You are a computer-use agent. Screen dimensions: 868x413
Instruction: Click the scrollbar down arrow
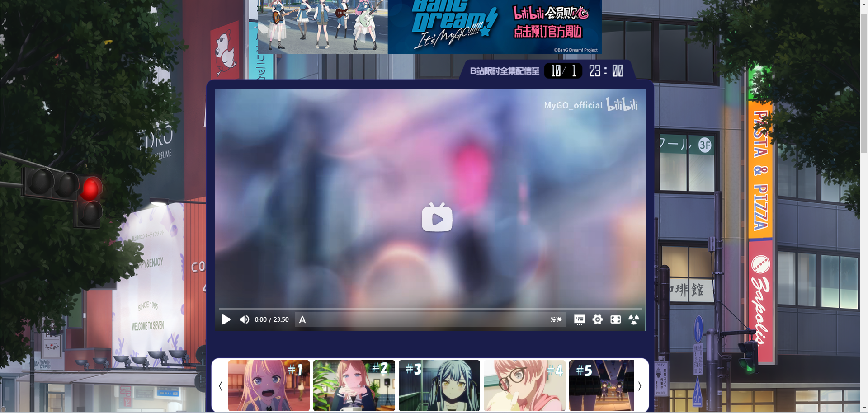coord(864,409)
